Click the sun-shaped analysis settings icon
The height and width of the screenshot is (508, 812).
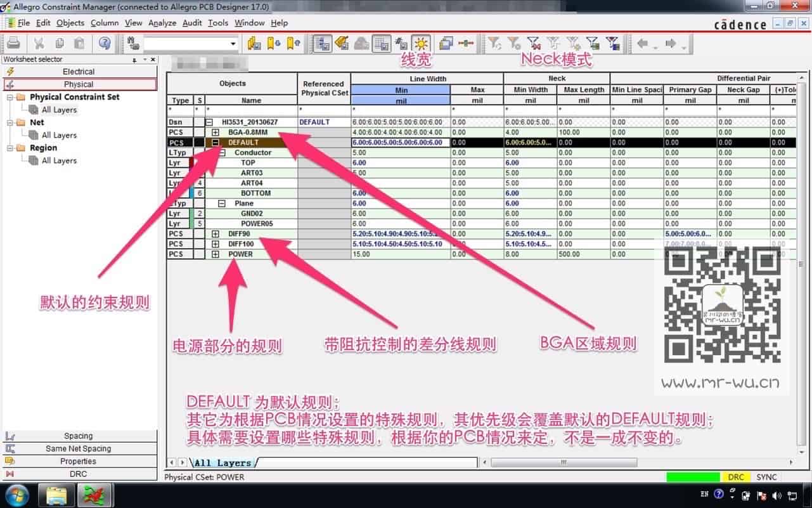click(421, 43)
